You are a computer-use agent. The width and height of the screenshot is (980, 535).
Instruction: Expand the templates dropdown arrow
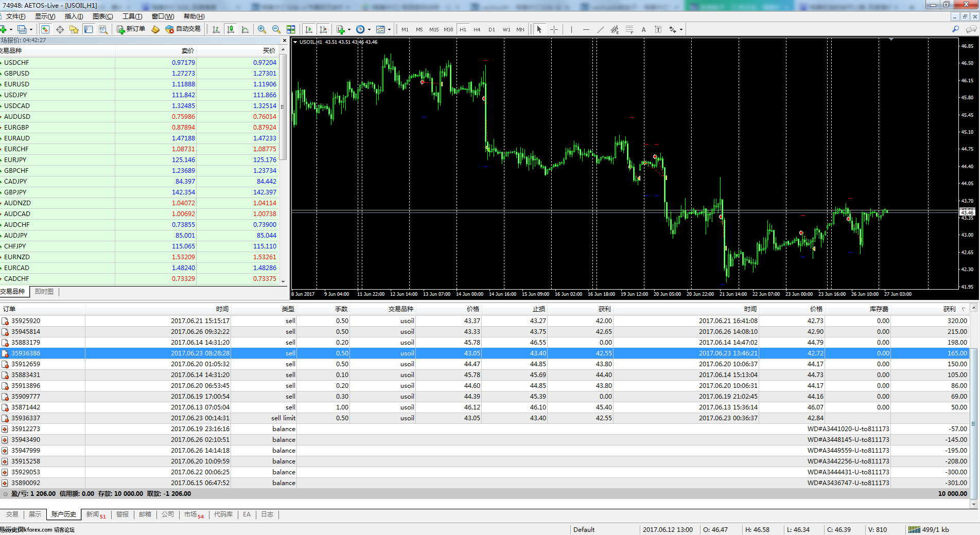click(x=389, y=29)
